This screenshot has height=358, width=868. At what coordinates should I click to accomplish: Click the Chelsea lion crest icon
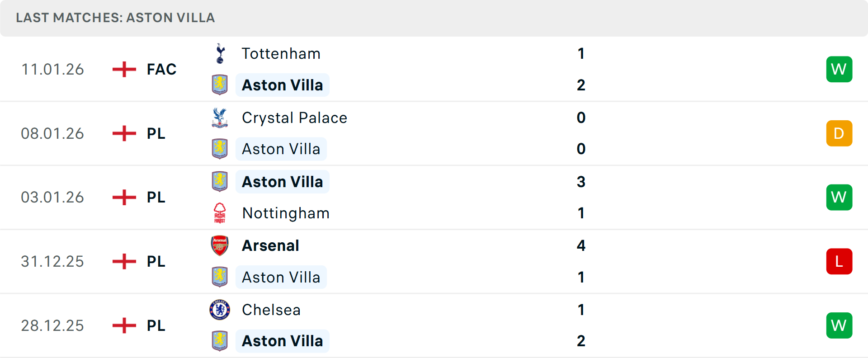[220, 310]
